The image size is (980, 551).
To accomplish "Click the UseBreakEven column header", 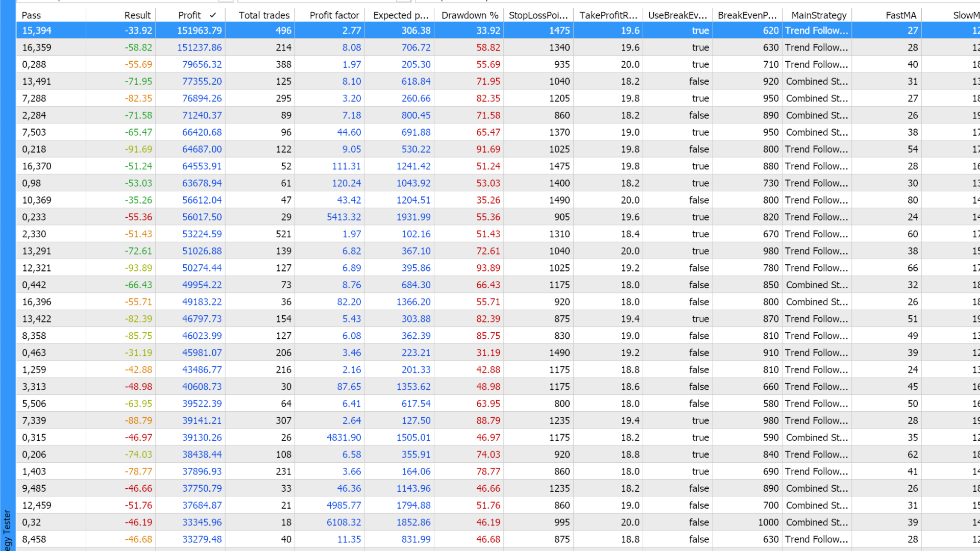I will 677,15.
